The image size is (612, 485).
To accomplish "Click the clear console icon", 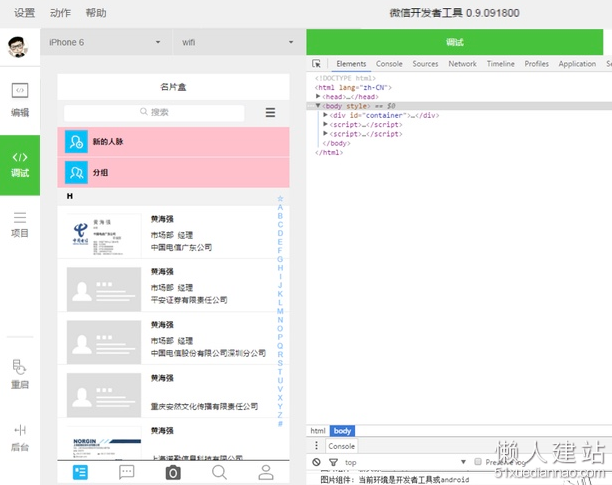I will [x=317, y=462].
